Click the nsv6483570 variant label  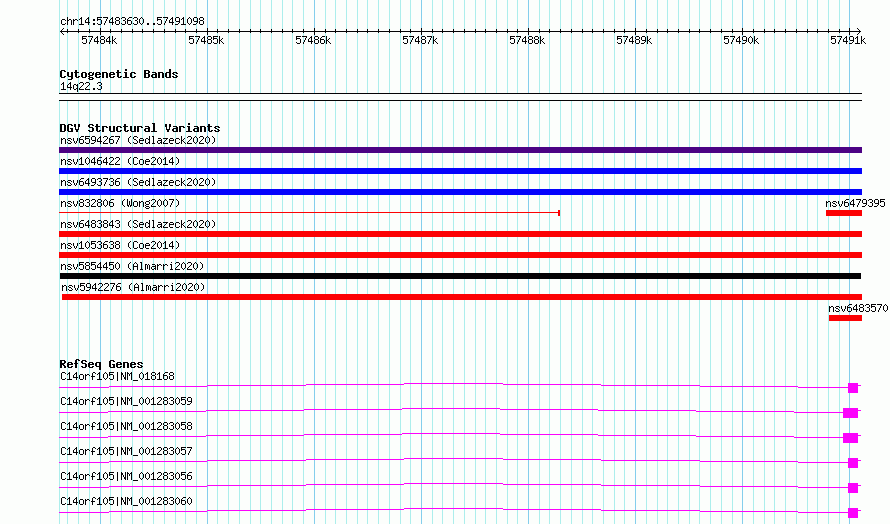[858, 308]
